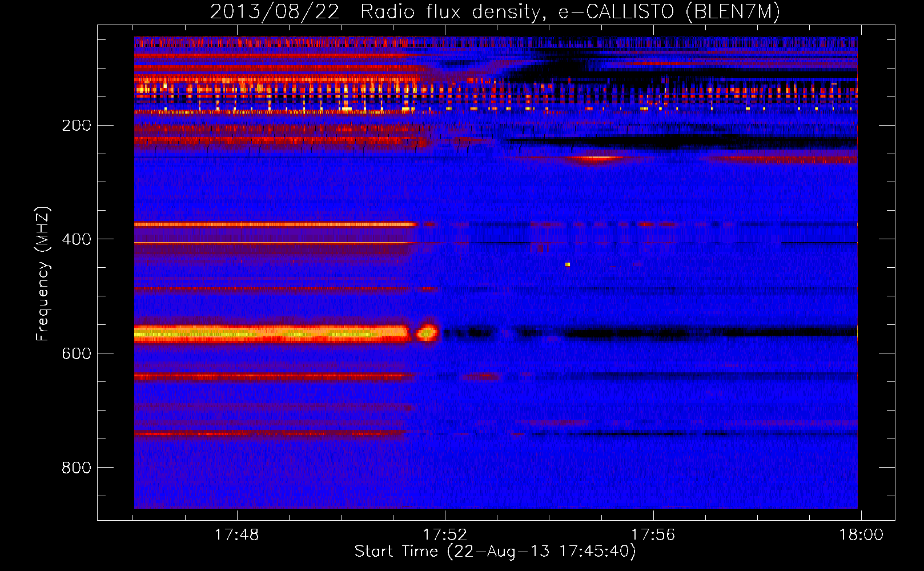
Task: Click the small yellow dot near 450 MHz
Action: point(568,264)
